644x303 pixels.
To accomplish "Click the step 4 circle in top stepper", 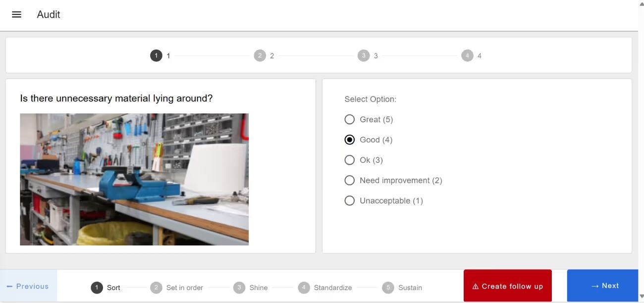I will click(467, 55).
